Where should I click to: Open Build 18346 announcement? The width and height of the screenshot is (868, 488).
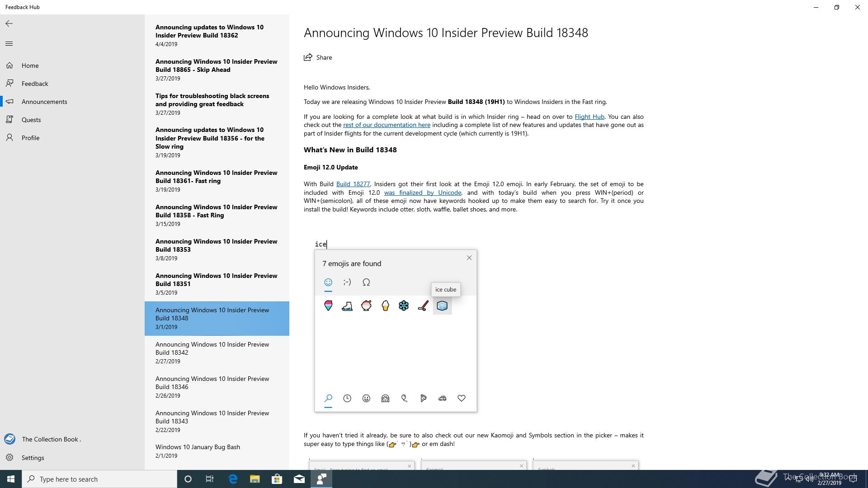coord(217,387)
